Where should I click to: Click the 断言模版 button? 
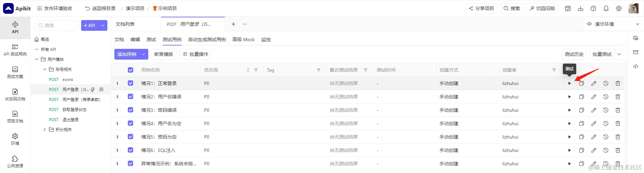pyautogui.click(x=164, y=54)
